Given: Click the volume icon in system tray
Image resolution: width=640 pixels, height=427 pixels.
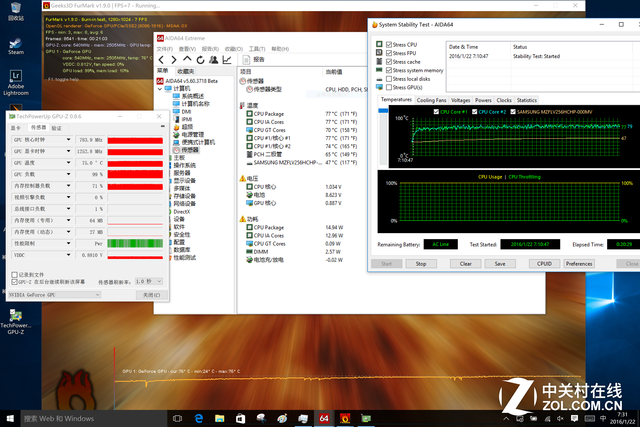Looking at the screenshot, I should coord(560,419).
